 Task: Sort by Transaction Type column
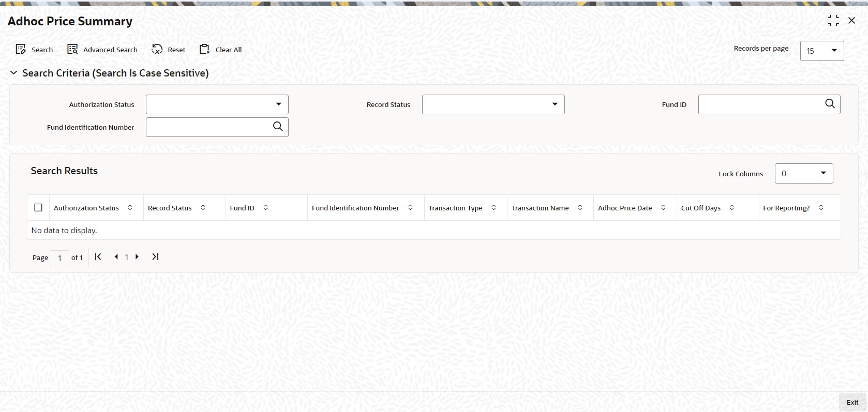pyautogui.click(x=493, y=208)
